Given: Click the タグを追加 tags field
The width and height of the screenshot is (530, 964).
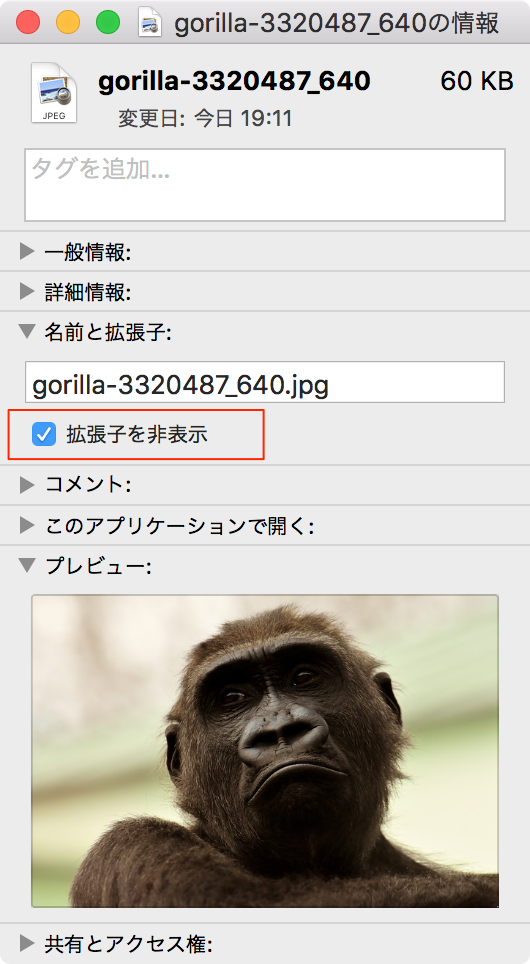Looking at the screenshot, I should tap(265, 184).
